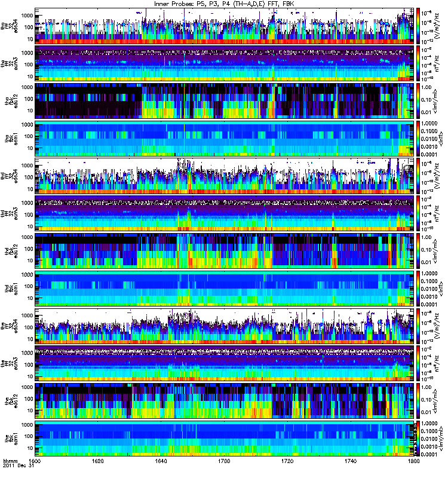Image resolution: width=448 pixels, height=478 pixels.
Task: Select the the fff edc34 color bar
Action: pyautogui.click(x=418, y=326)
